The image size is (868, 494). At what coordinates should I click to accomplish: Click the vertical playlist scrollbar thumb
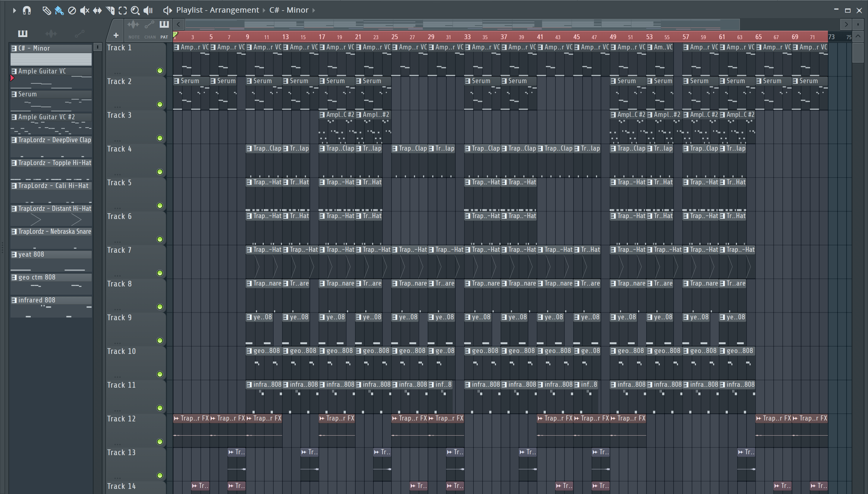click(x=858, y=52)
